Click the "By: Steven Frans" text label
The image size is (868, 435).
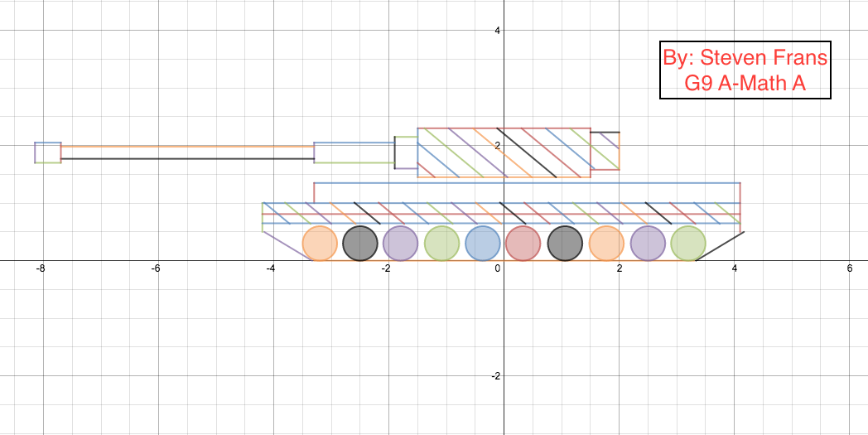point(745,57)
